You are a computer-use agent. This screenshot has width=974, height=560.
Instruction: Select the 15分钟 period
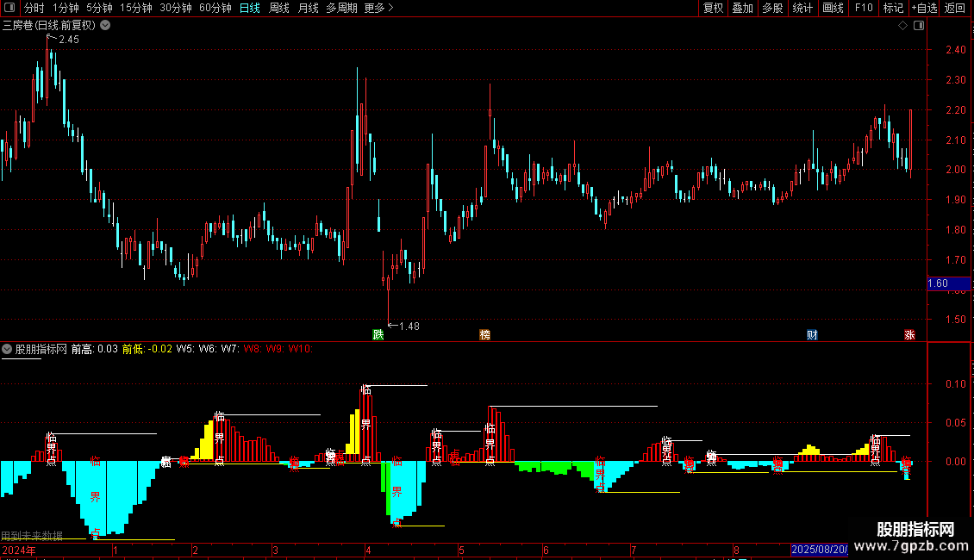point(136,8)
